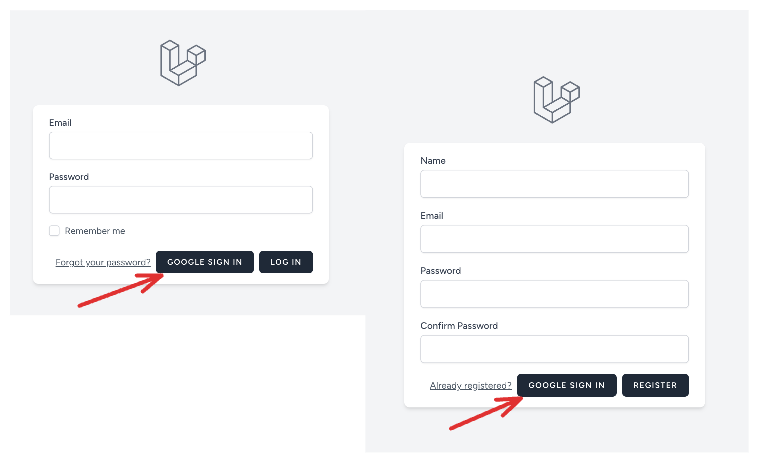Screen dimensions: 758x462
Task: Click Google Sign In on the login form
Action: [204, 262]
